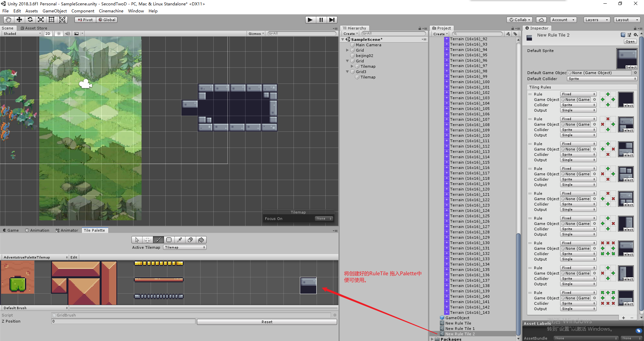Toggle Global handle rotation mode

pyautogui.click(x=107, y=20)
